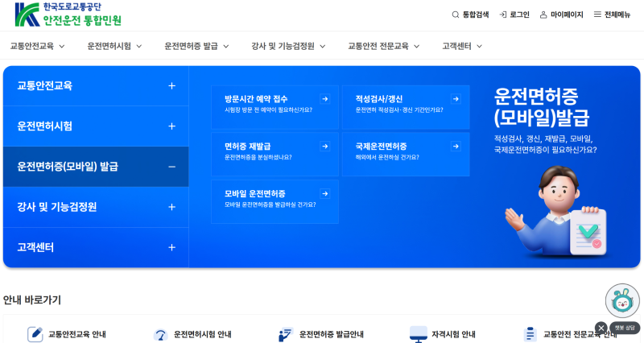Expand 강사 및 기능검정원 plus in side panel
Image resolution: width=644 pixels, height=343 pixels.
click(172, 207)
